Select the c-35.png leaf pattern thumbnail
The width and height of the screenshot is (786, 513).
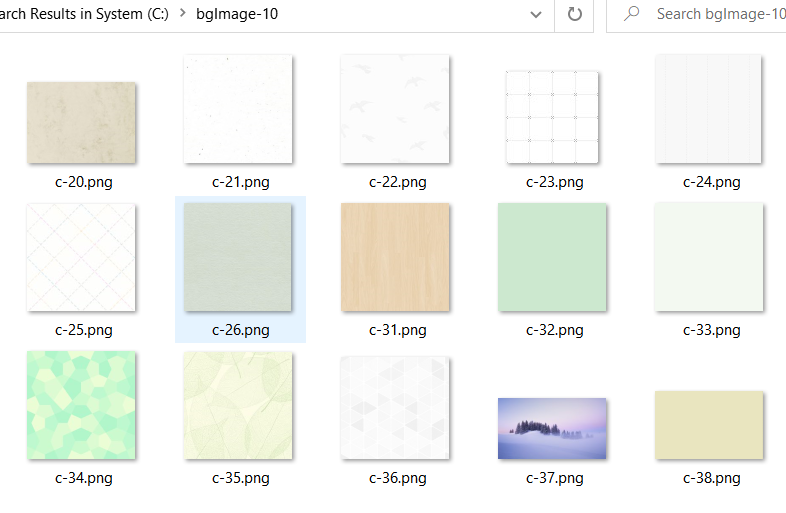coord(238,405)
